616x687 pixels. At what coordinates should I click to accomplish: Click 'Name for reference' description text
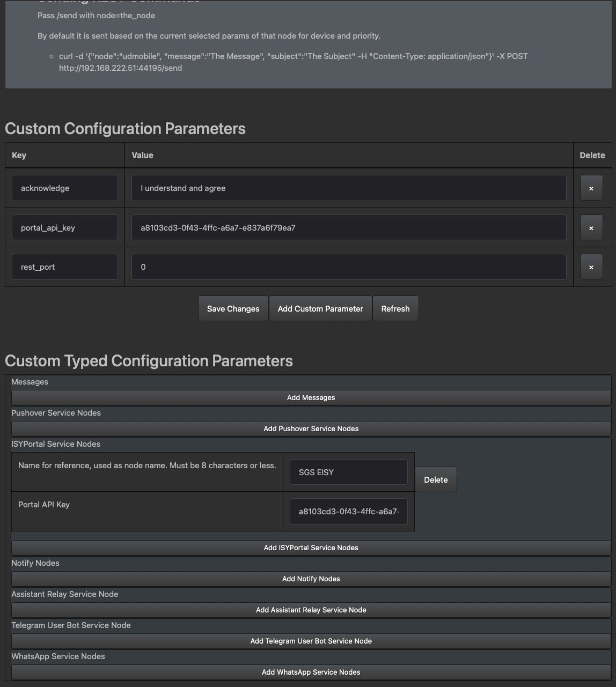147,466
